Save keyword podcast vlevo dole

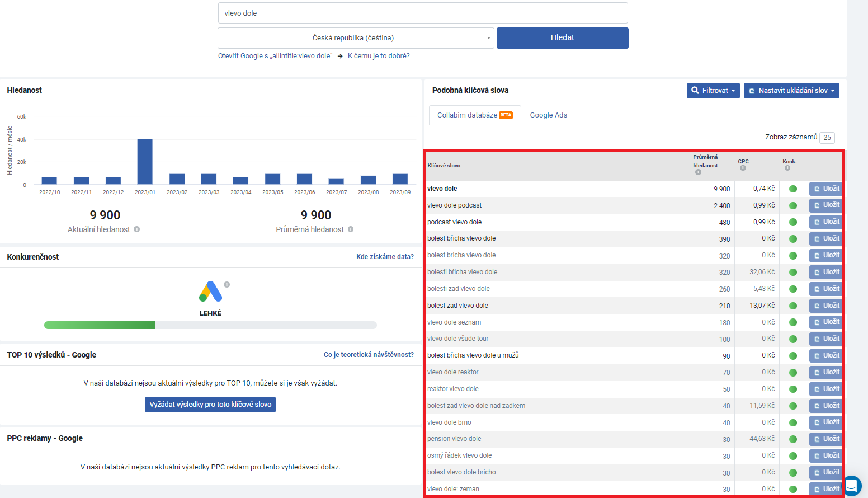[826, 222]
